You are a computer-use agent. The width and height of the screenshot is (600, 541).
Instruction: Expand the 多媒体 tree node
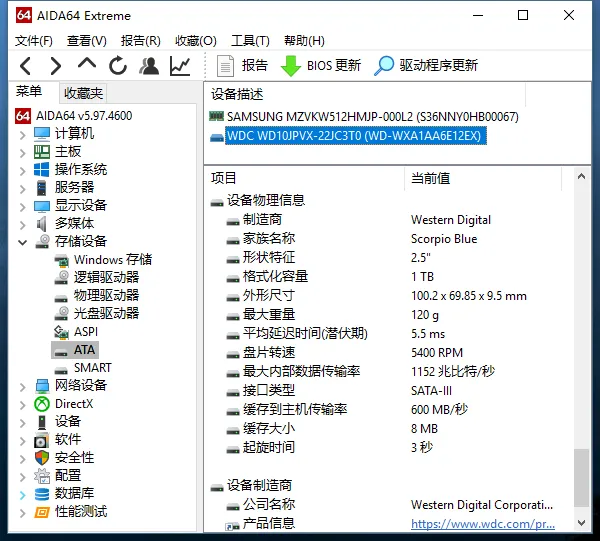23,225
